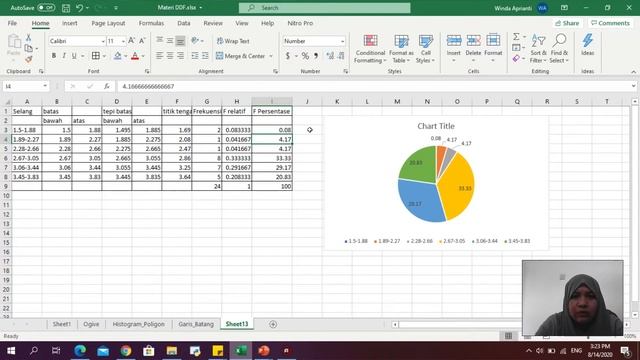This screenshot has width=640, height=360.
Task: Click the Comma Style icon
Action: [x=316, y=56]
